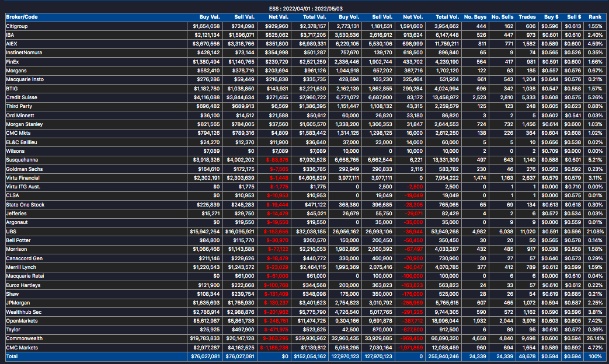Click the Merrill Lynch broker name
This screenshot has width=609, height=364.
21,267
